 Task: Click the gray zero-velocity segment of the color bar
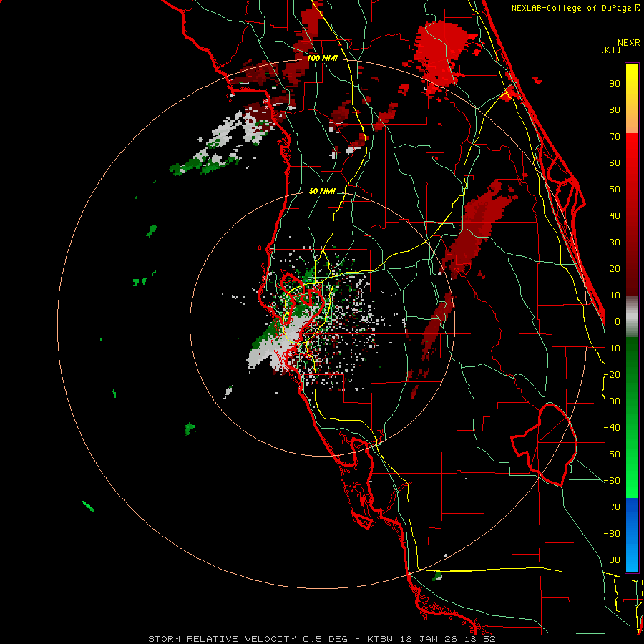click(x=632, y=316)
